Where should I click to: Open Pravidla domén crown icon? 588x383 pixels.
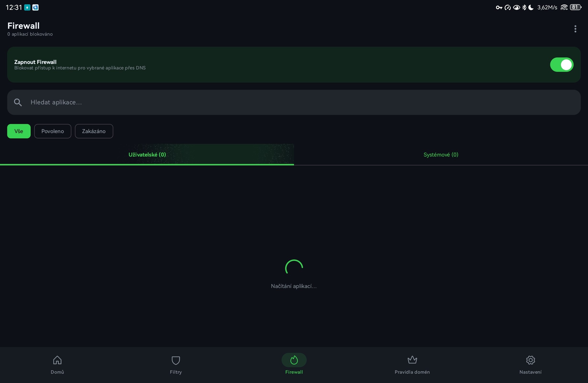coord(412,360)
